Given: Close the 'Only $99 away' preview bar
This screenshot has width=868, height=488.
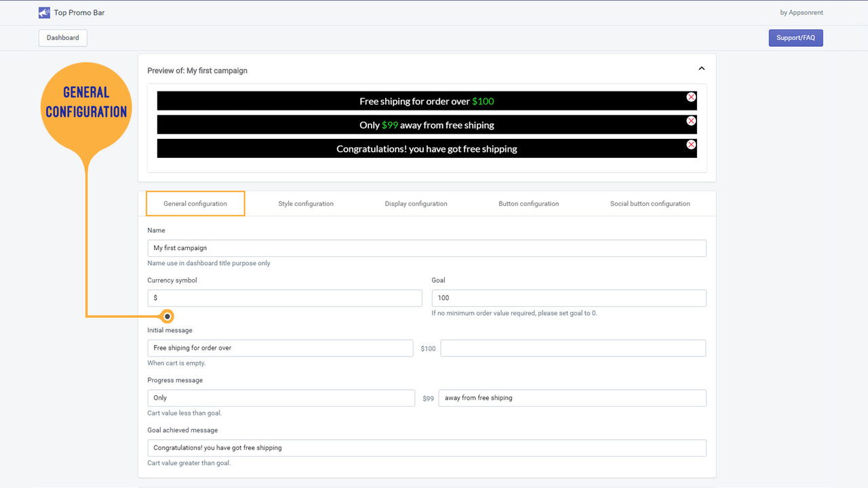Looking at the screenshot, I should 691,121.
